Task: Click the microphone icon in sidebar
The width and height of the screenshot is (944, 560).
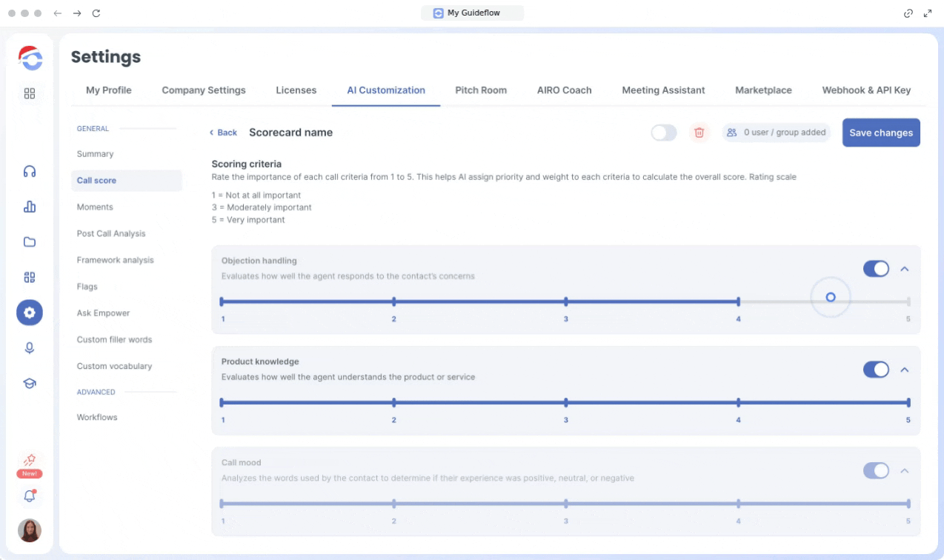Action: pos(30,348)
